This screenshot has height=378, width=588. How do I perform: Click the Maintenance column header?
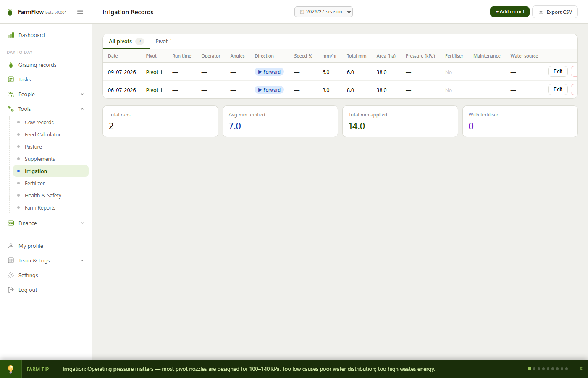(487, 56)
